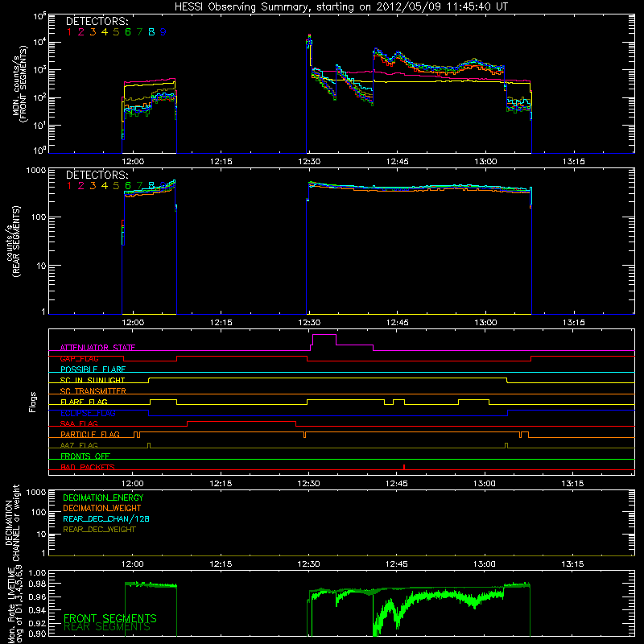Image resolution: width=644 pixels, height=644 pixels.
Task: Pick detector 1 in rear segments legend
Action: tap(69, 186)
